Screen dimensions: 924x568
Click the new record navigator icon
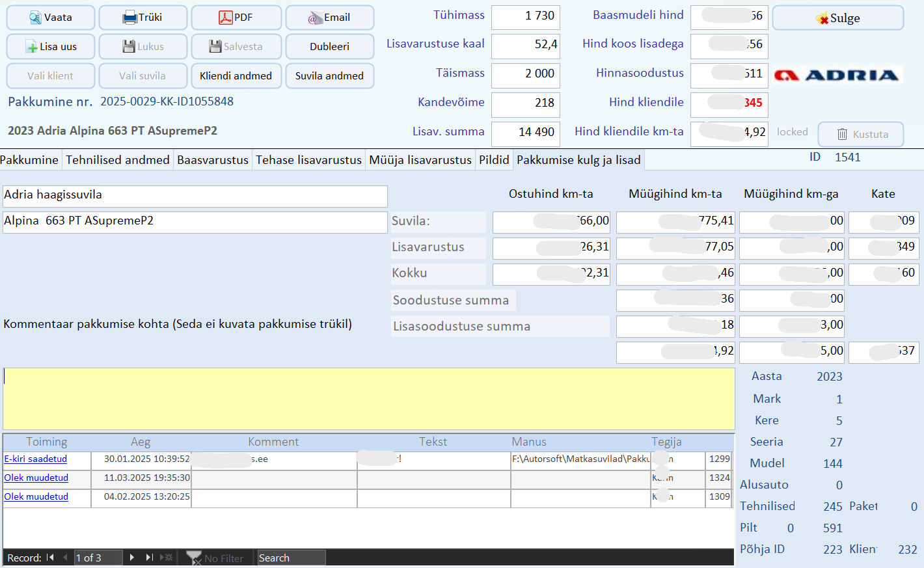167,558
